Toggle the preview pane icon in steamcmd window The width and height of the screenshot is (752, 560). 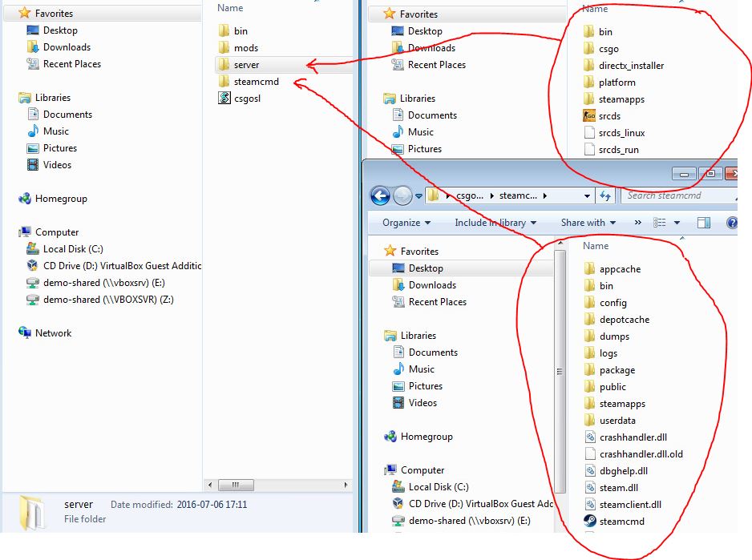pos(704,223)
